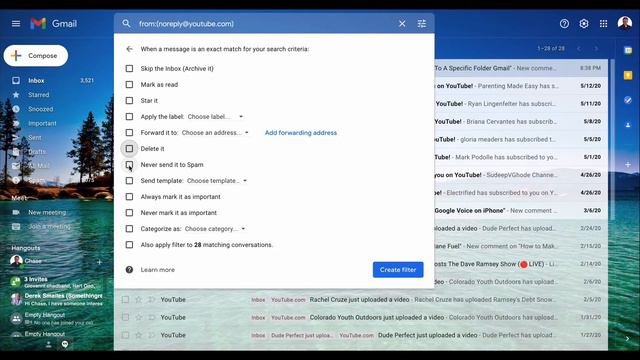Star the Rachel Cruze YouTube email

click(138, 300)
